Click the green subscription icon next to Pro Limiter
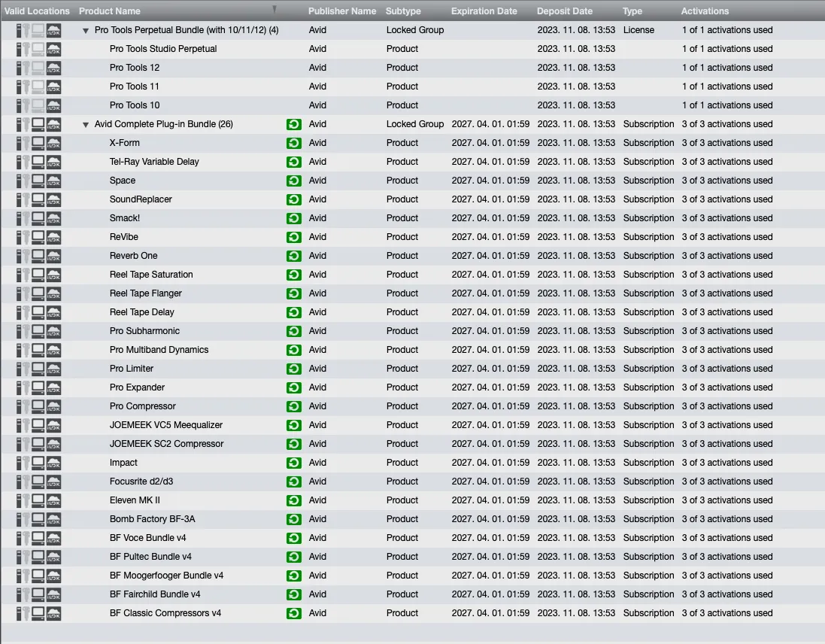825x644 pixels. click(x=293, y=369)
